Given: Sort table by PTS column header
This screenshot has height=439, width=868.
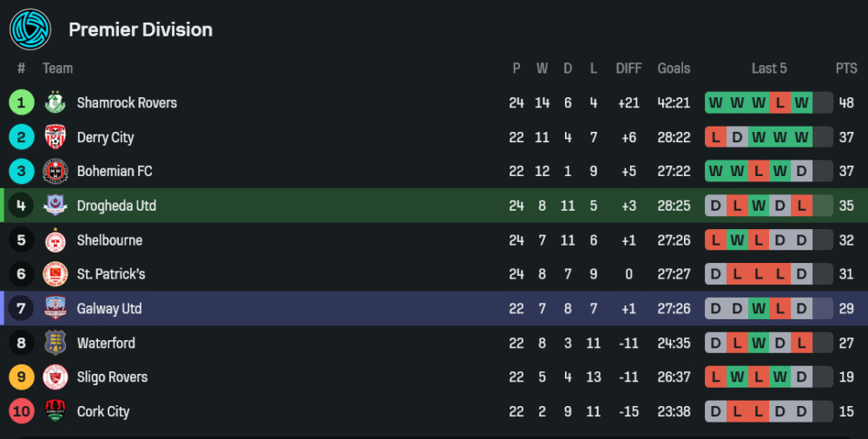Looking at the screenshot, I should click(846, 69).
